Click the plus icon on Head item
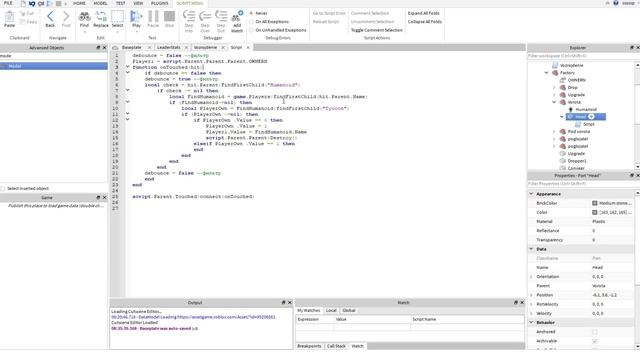The width and height of the screenshot is (640, 360). pos(591,117)
